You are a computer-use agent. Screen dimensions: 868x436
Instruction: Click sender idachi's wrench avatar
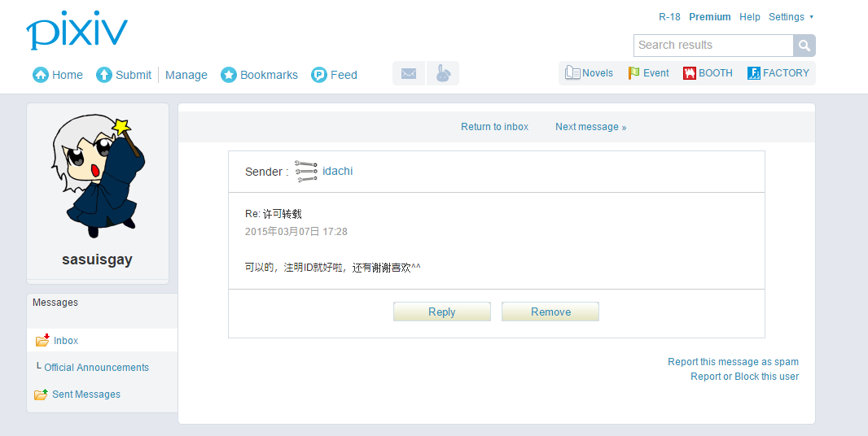pyautogui.click(x=306, y=171)
